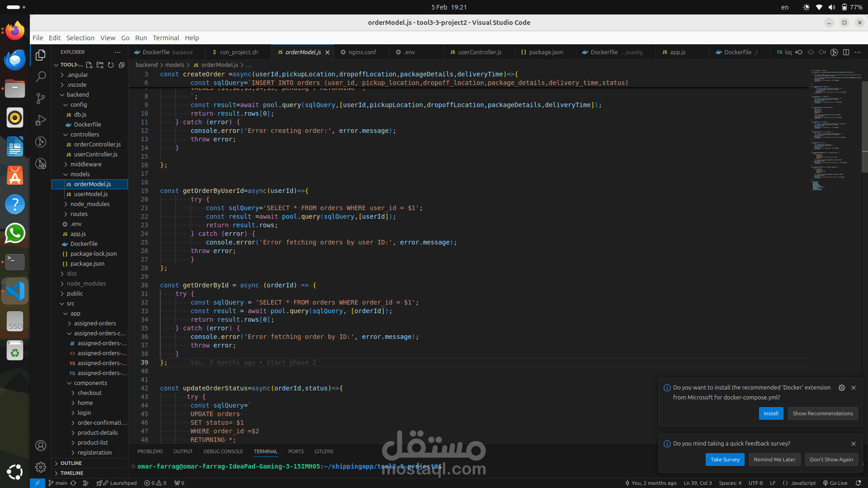
Task: Toggle Go Live server in status bar
Action: [x=835, y=483]
